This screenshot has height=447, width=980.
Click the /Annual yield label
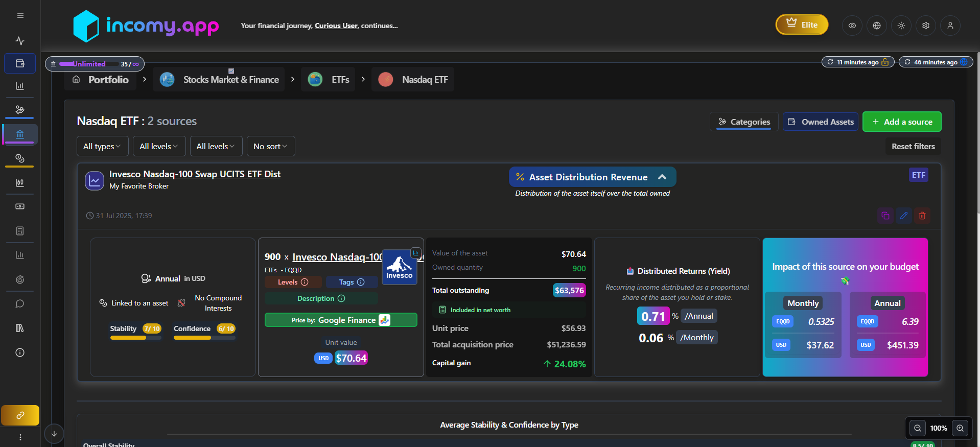699,316
